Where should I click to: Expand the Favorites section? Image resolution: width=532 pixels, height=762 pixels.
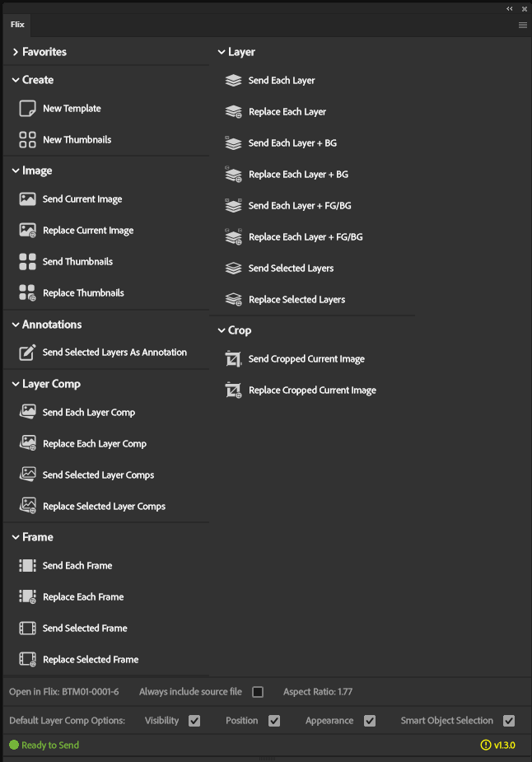coord(16,52)
